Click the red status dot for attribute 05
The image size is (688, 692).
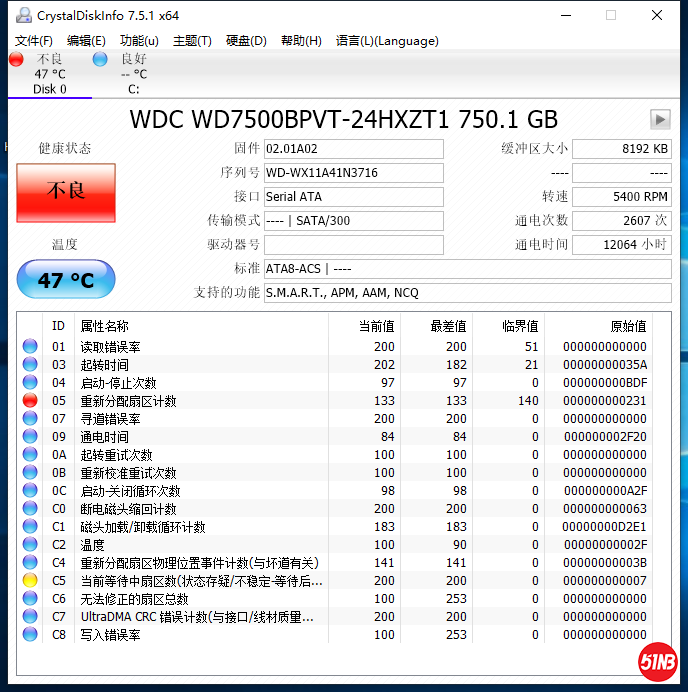[x=30, y=401]
